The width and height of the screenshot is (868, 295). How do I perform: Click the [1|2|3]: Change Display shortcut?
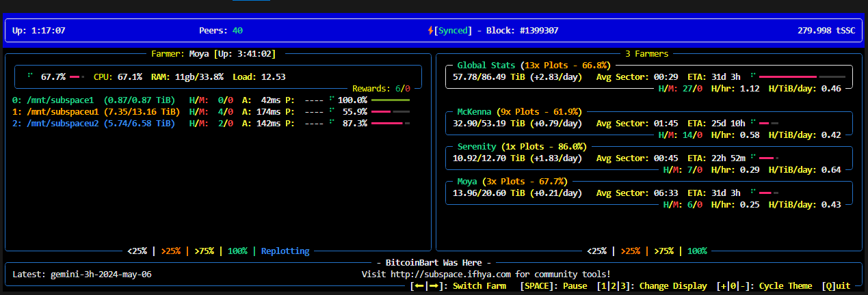(x=652, y=286)
